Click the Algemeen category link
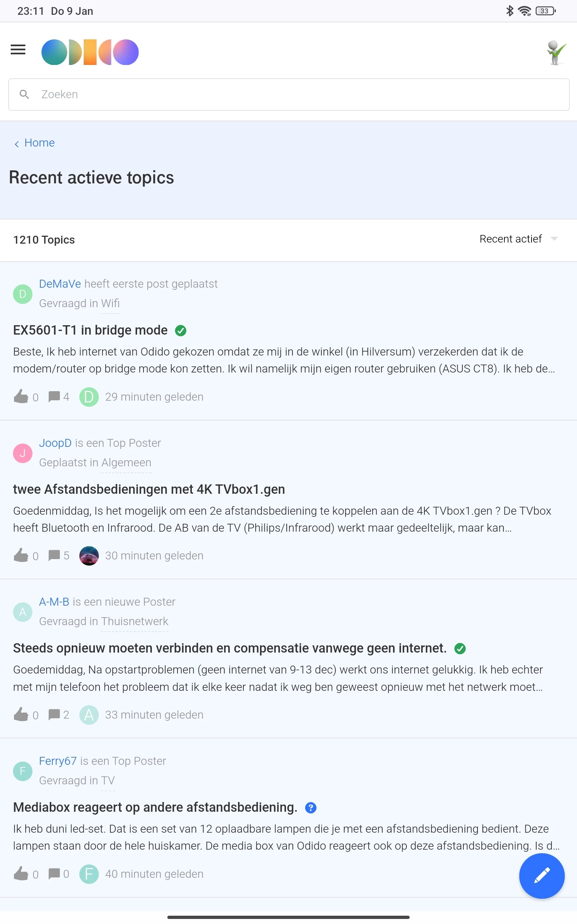Screen dimensions: 577x924 click(x=126, y=462)
